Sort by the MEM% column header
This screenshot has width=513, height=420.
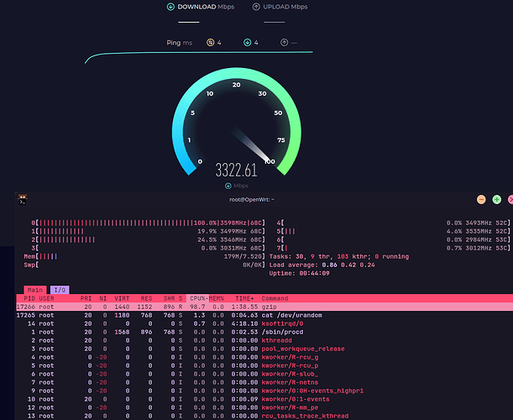coord(217,298)
